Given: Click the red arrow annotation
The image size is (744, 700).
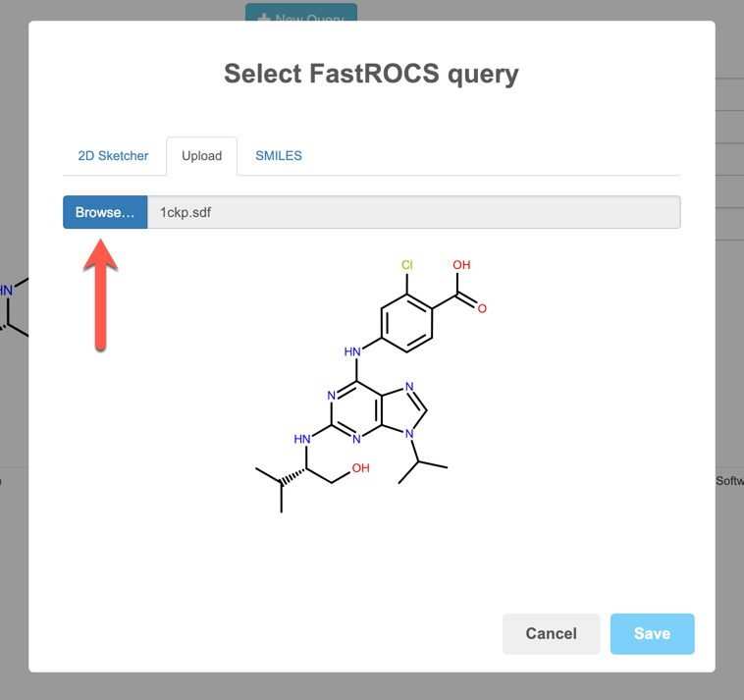Looking at the screenshot, I should (x=100, y=295).
